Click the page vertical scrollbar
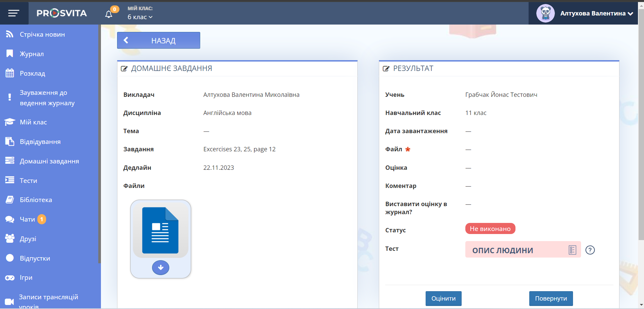This screenshot has width=644, height=309. [641, 134]
